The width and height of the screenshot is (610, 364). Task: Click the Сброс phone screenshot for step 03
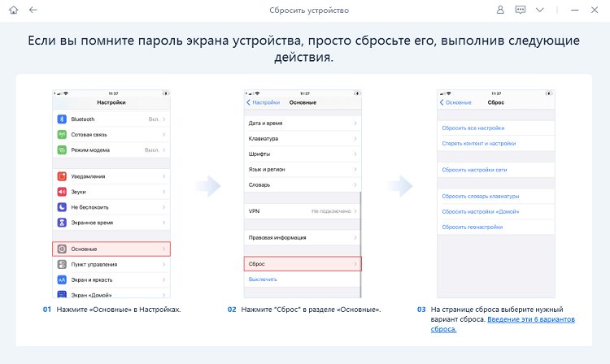click(496, 194)
